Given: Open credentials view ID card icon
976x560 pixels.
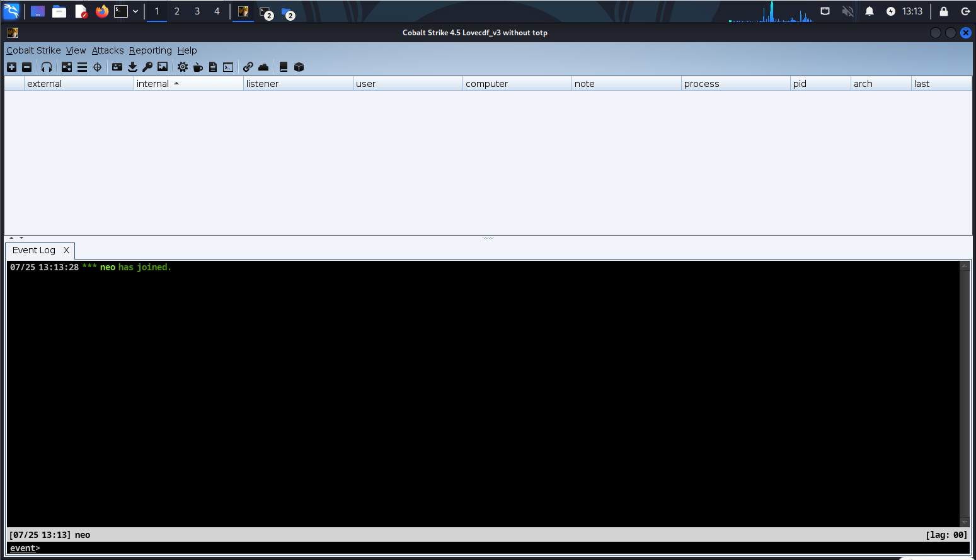Looking at the screenshot, I should click(x=117, y=67).
